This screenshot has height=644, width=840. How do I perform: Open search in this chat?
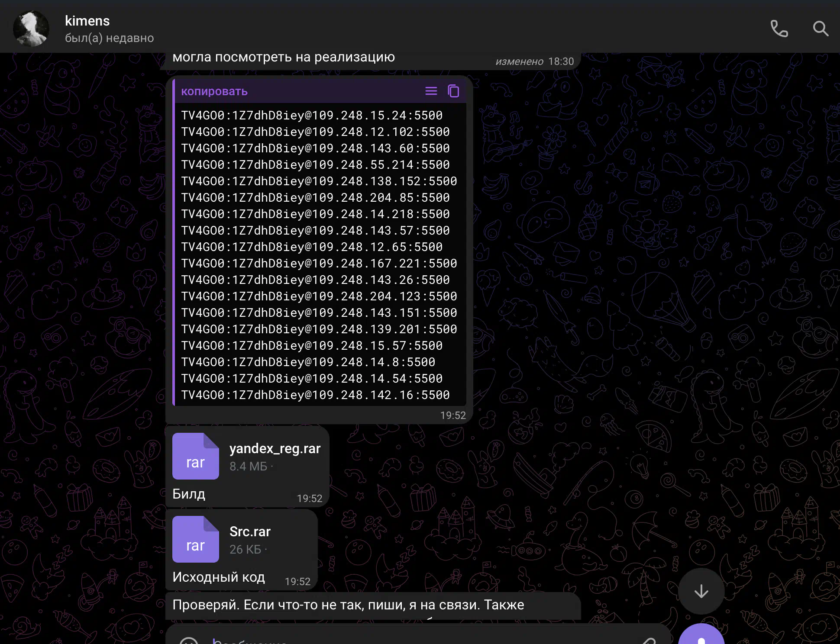coord(820,29)
